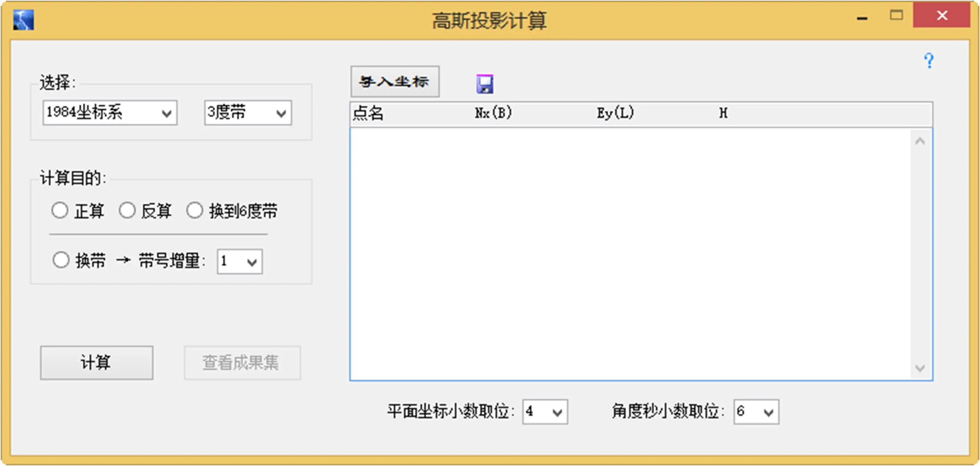Click inside the empty coordinate list area
This screenshot has height=466, width=980.
(x=630, y=254)
